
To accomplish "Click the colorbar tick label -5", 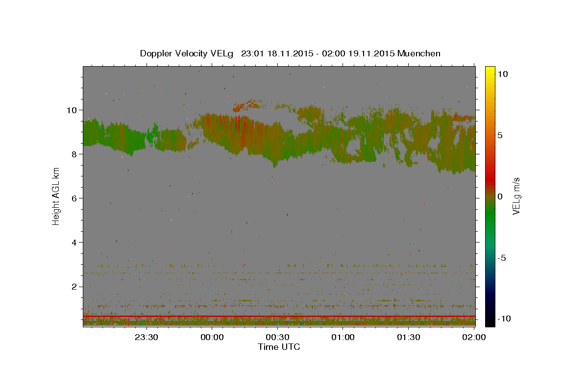I will (501, 258).
